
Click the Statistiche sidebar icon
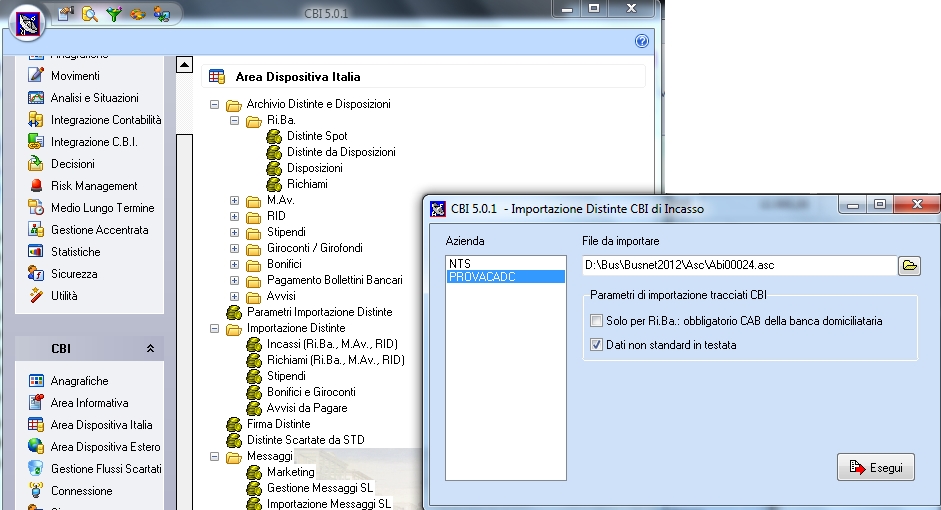[36, 251]
